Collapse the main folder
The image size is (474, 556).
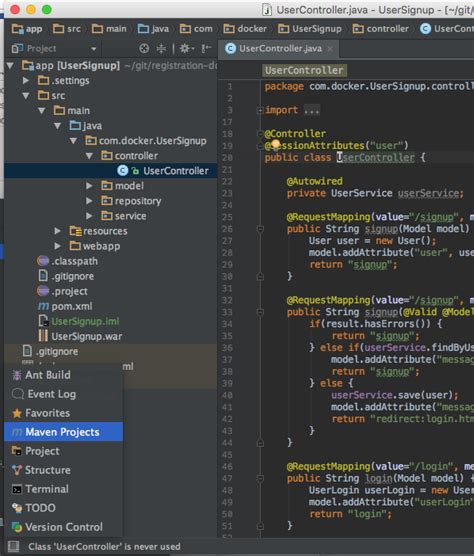coord(41,111)
